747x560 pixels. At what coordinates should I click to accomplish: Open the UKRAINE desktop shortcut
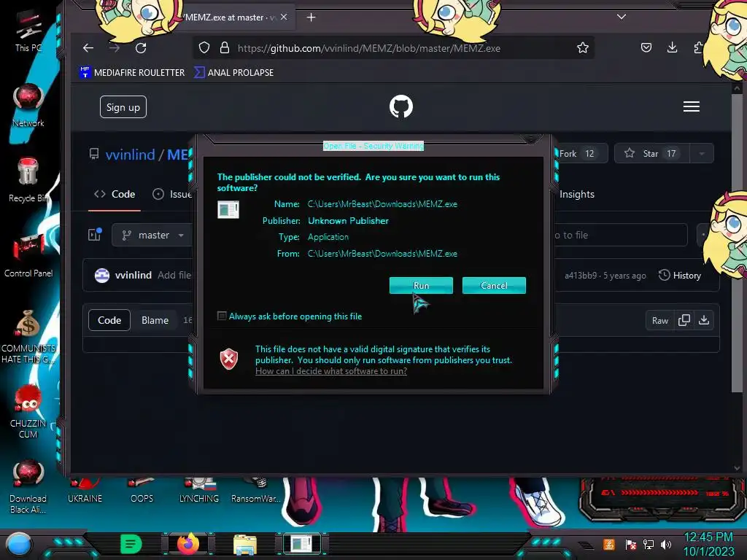click(x=85, y=491)
